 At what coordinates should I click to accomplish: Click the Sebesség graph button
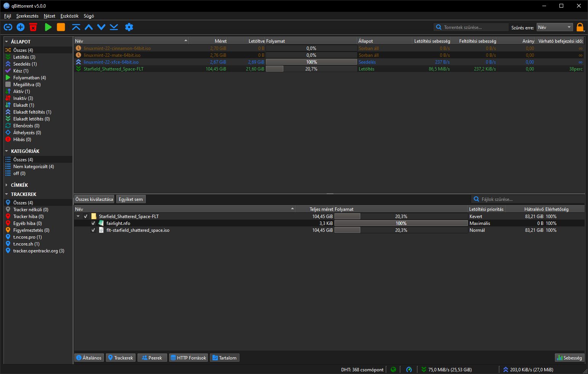click(569, 358)
